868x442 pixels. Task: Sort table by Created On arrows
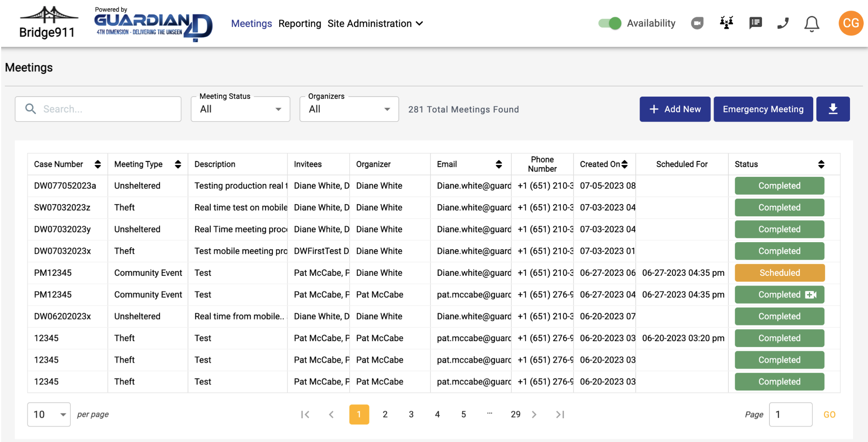coord(624,164)
